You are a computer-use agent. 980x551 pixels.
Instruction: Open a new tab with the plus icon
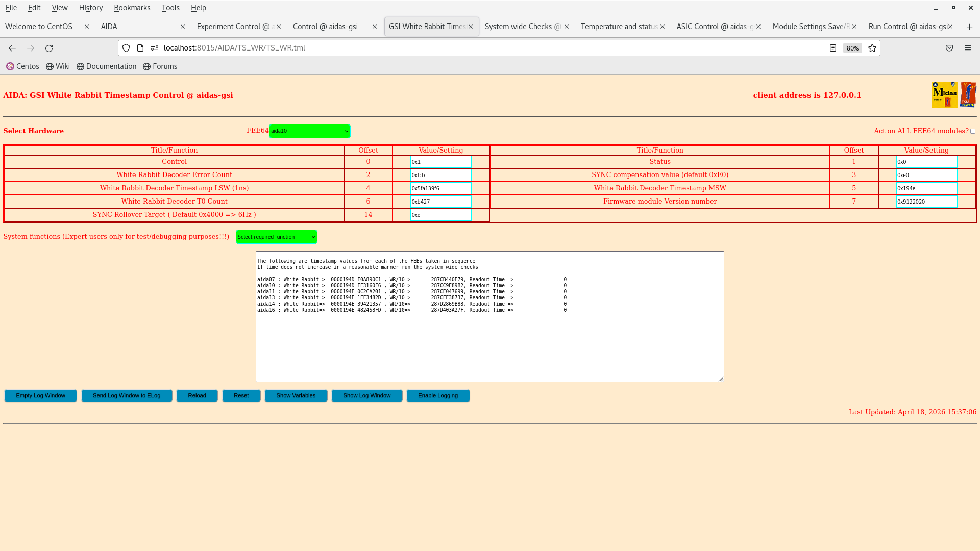coord(969,27)
